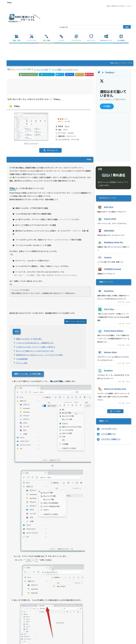Click the Xで表示 button in the Twitter widget
136x644 pixels.
coord(107,106)
